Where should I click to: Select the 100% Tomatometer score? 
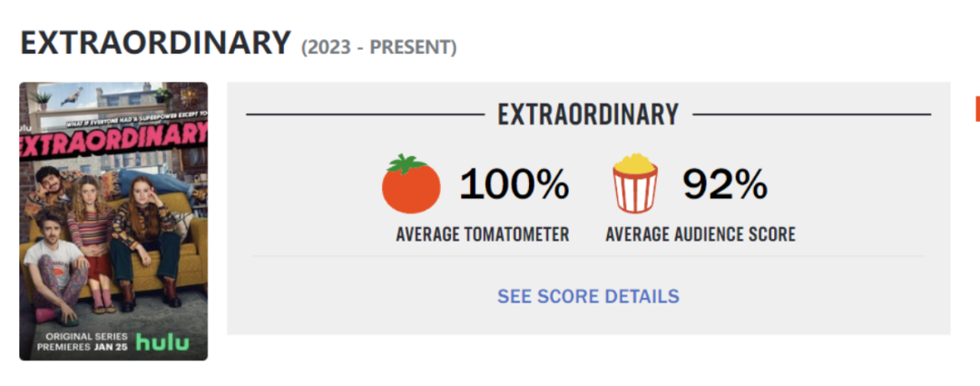514,185
